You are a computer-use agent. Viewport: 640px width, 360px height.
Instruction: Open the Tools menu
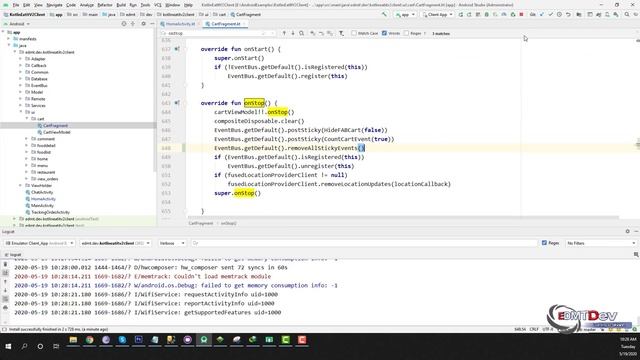(x=145, y=5)
